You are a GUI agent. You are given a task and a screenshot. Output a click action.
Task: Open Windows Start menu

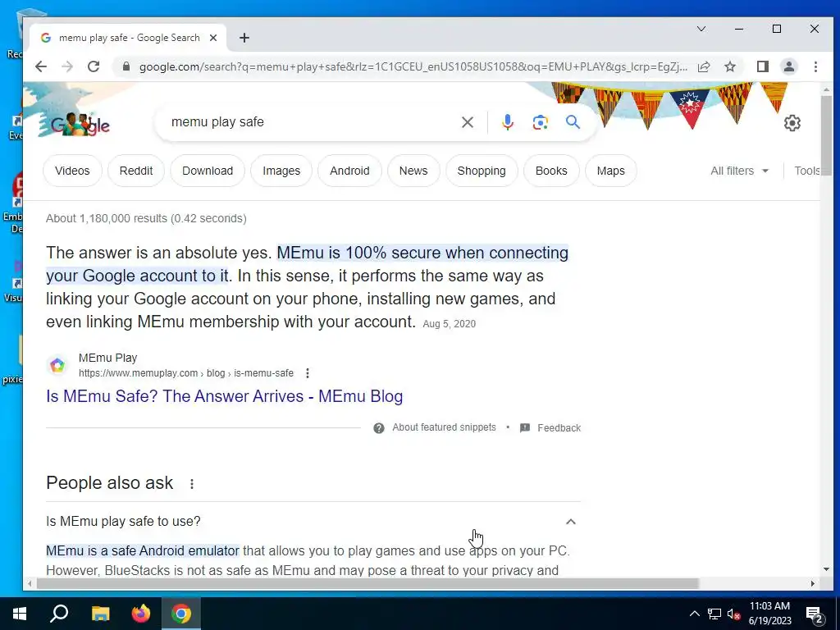[20, 614]
